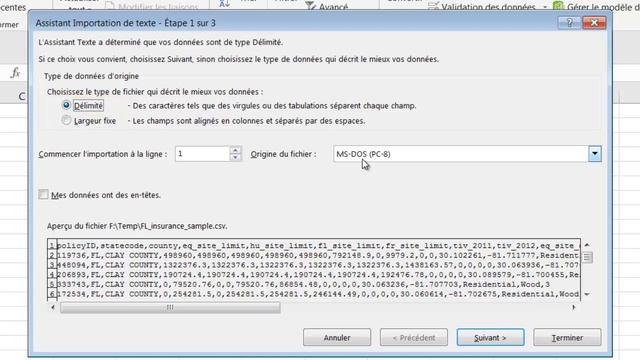This screenshot has height=360, width=640.
Task: Open the dialog help question mark button
Action: tap(569, 22)
